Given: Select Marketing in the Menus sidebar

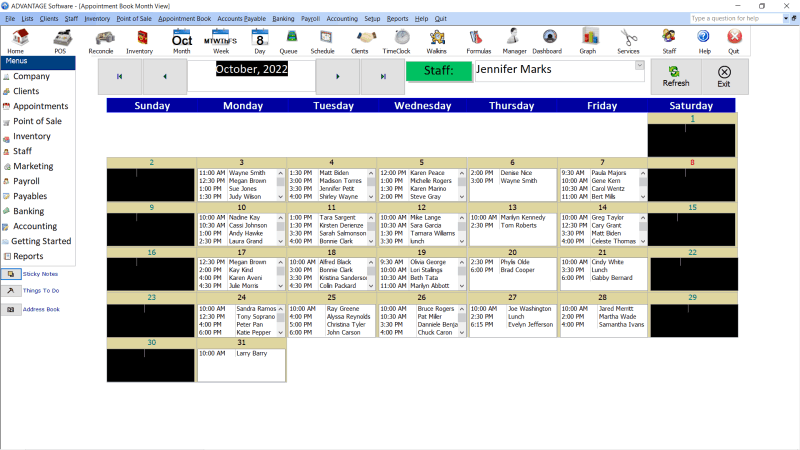Looking at the screenshot, I should pyautogui.click(x=33, y=166).
